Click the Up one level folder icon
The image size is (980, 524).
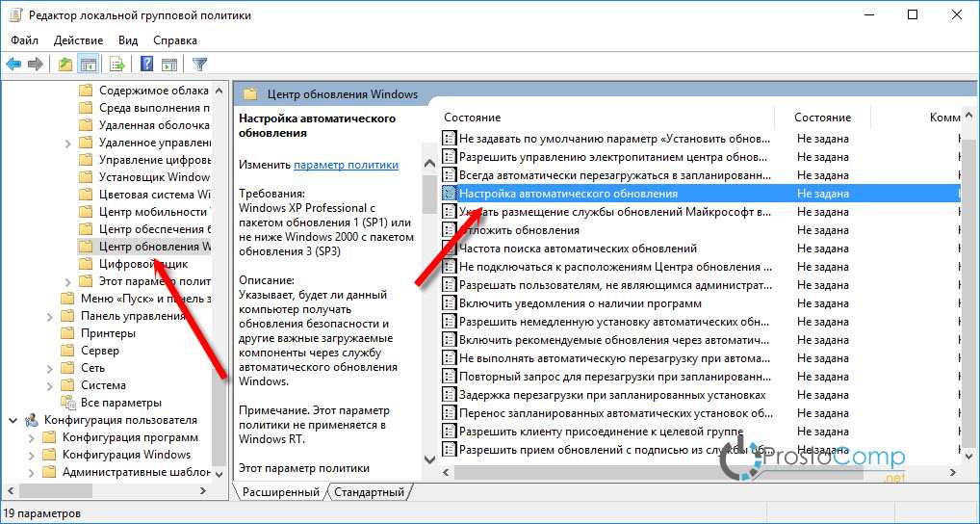65,65
